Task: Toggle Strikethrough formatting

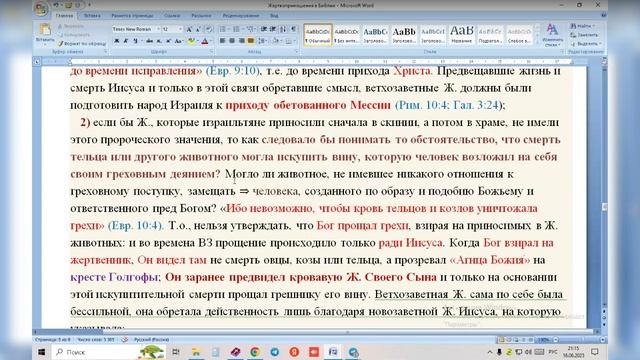Action: pyautogui.click(x=149, y=41)
